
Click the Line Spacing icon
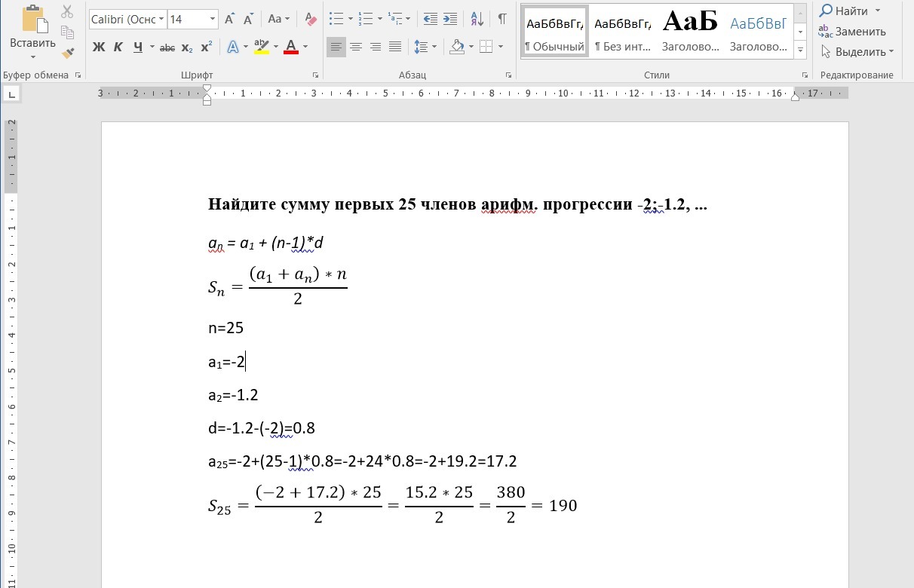[422, 47]
